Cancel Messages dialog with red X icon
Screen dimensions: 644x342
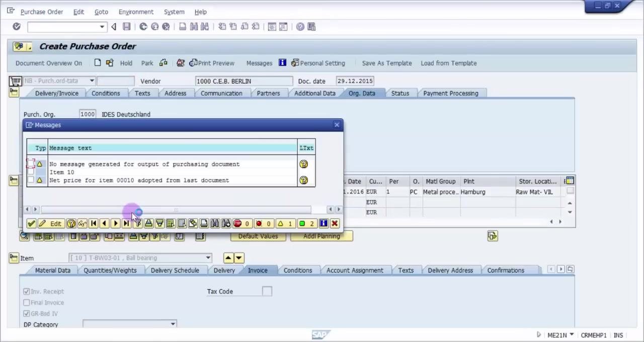click(335, 224)
